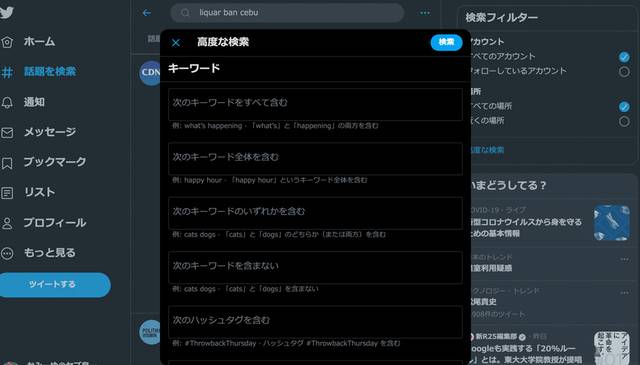The width and height of the screenshot is (640, 365).
Task: Click the CDN profile avatar
Action: [x=150, y=73]
